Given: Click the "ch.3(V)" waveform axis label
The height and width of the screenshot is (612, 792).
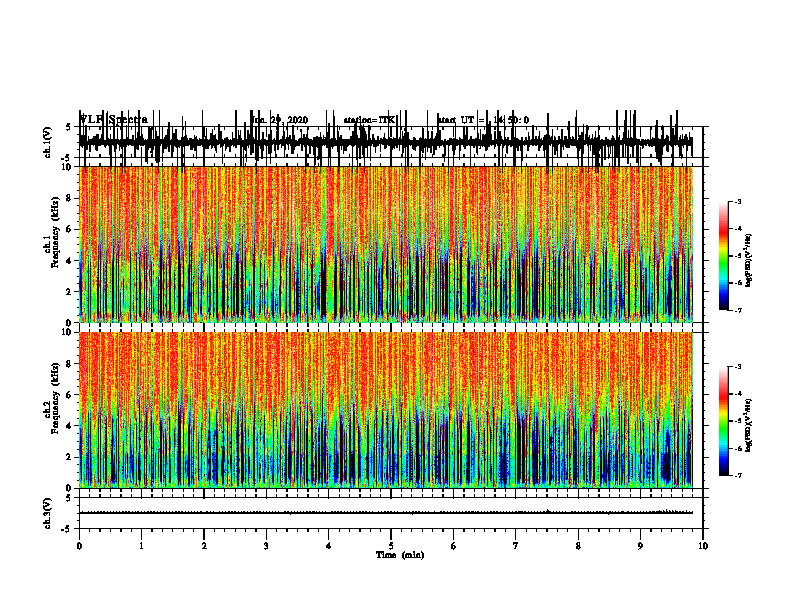Looking at the screenshot, I should click(x=48, y=513).
